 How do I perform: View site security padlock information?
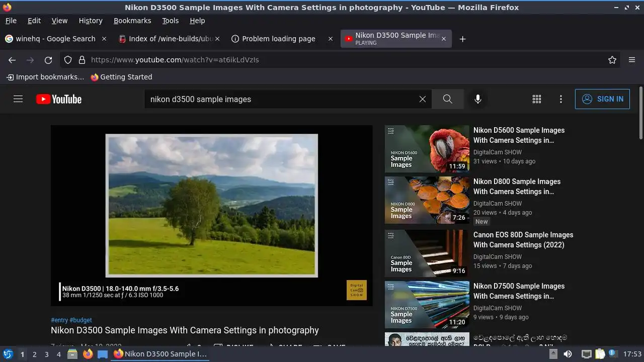tap(82, 60)
